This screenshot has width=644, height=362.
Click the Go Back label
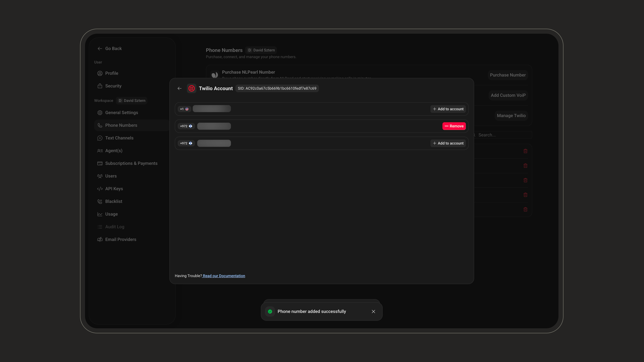113,49
